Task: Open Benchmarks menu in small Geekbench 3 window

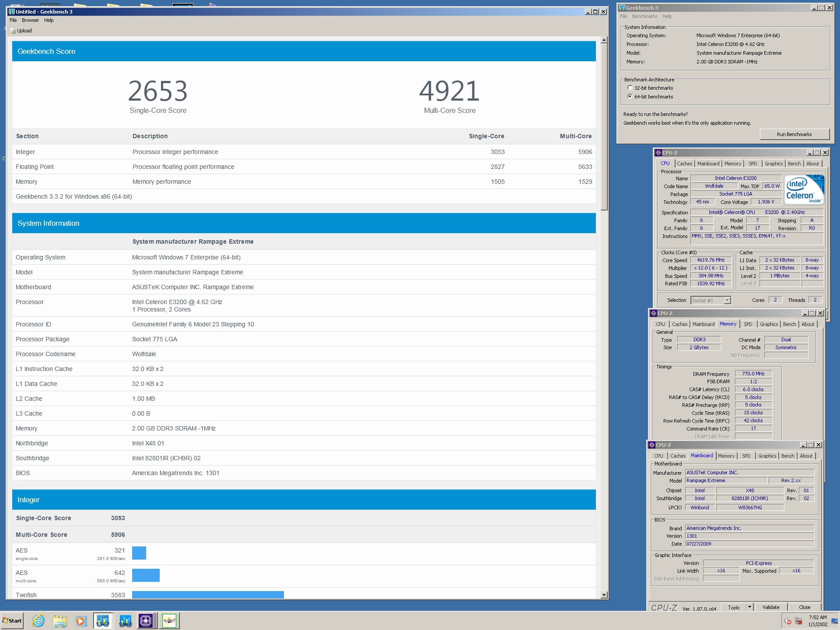Action: [644, 16]
